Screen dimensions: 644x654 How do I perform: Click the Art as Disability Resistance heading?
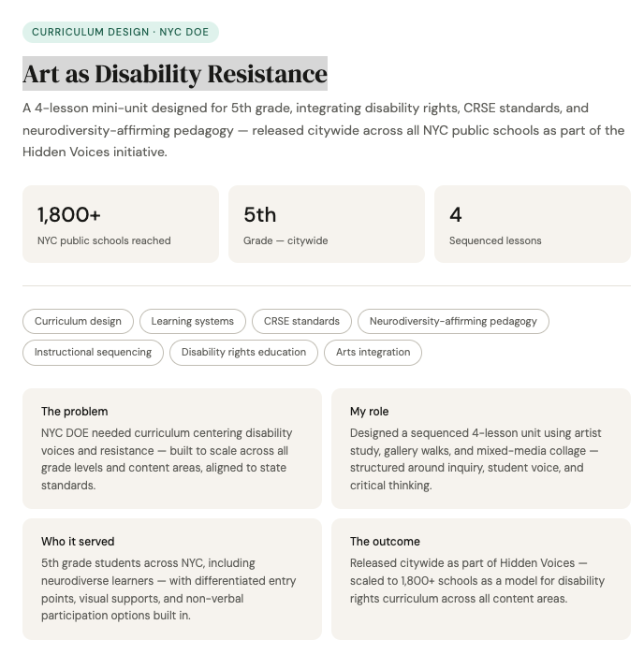175,73
